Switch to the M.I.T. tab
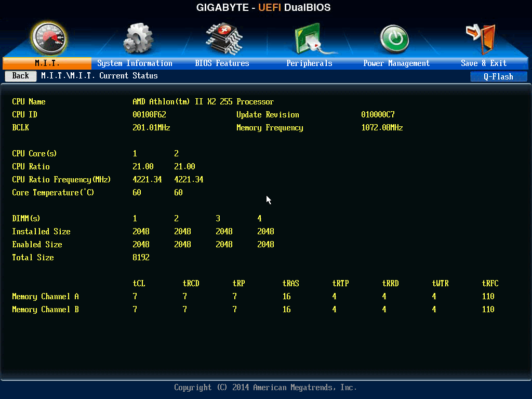 [x=47, y=63]
